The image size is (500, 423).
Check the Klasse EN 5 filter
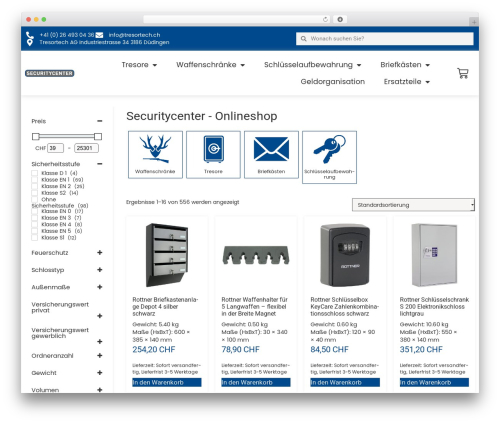[x=34, y=231]
